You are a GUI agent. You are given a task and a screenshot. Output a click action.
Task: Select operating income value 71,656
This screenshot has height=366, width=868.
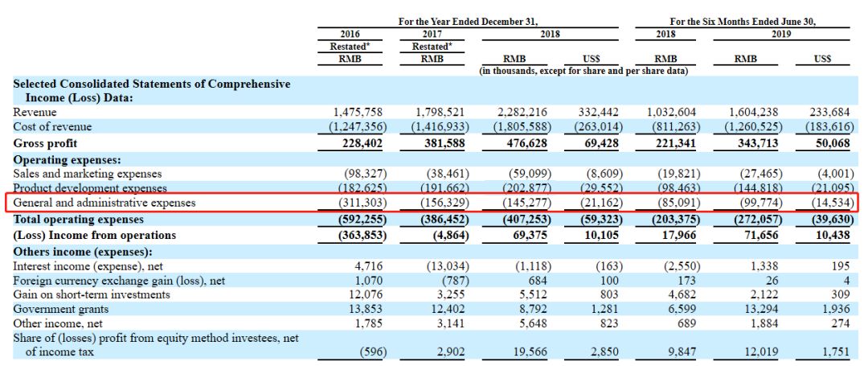(x=762, y=236)
